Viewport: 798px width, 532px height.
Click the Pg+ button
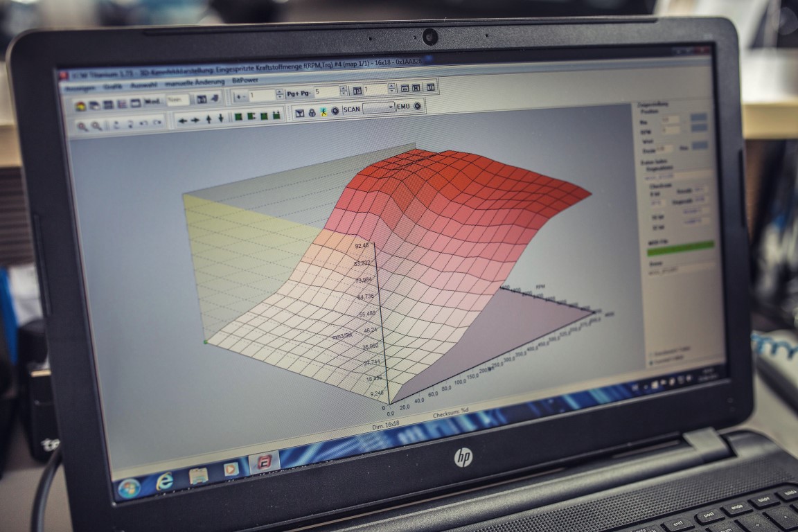point(293,94)
